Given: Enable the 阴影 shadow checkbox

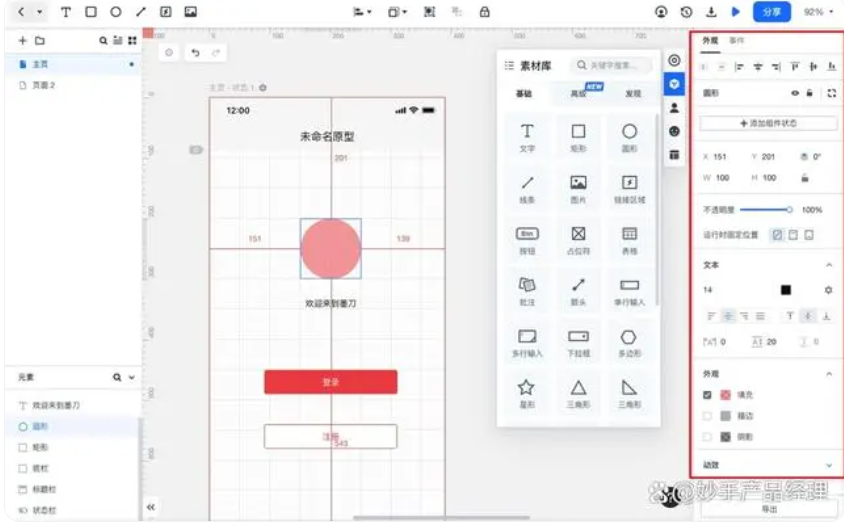Looking at the screenshot, I should pos(708,437).
